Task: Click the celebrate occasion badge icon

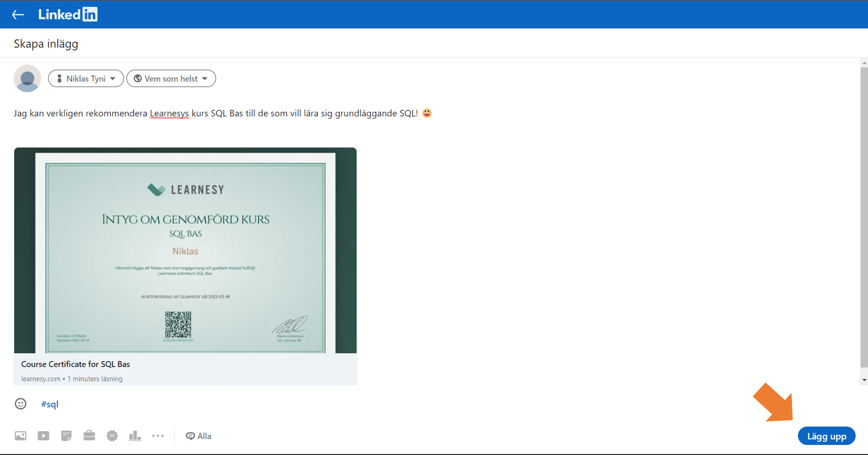Action: [x=112, y=436]
